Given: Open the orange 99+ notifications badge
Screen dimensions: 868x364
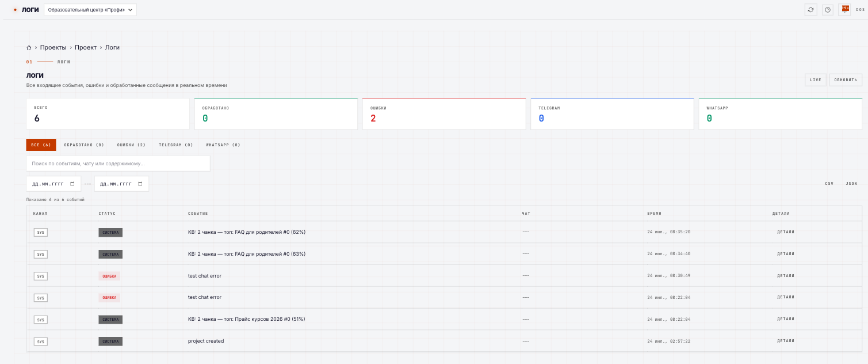Looking at the screenshot, I should tap(845, 9).
